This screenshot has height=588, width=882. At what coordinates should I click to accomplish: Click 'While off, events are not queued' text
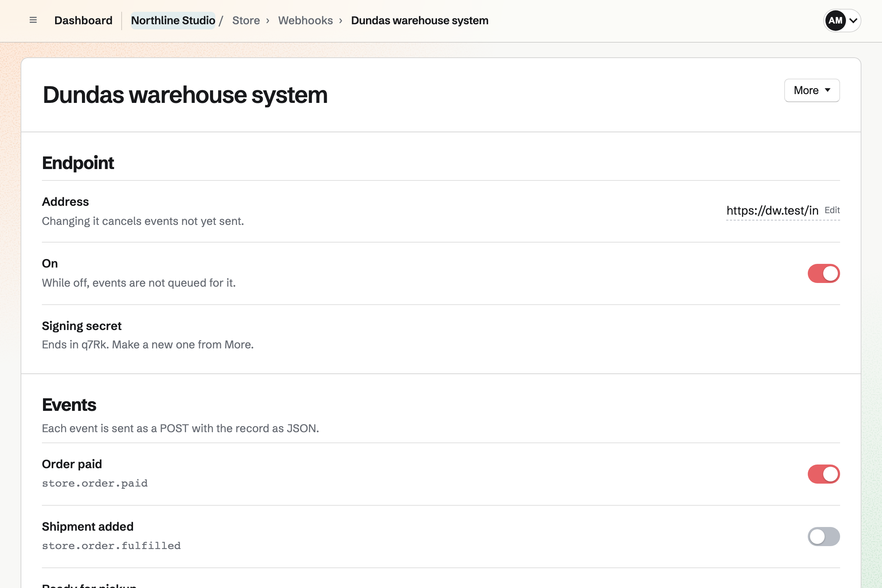point(139,283)
